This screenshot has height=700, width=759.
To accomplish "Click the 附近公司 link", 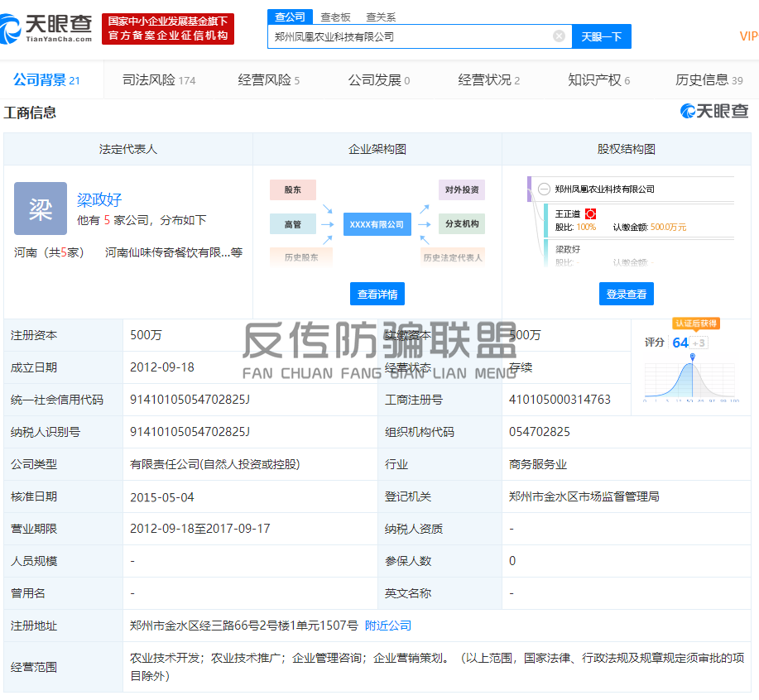I will click(x=388, y=626).
